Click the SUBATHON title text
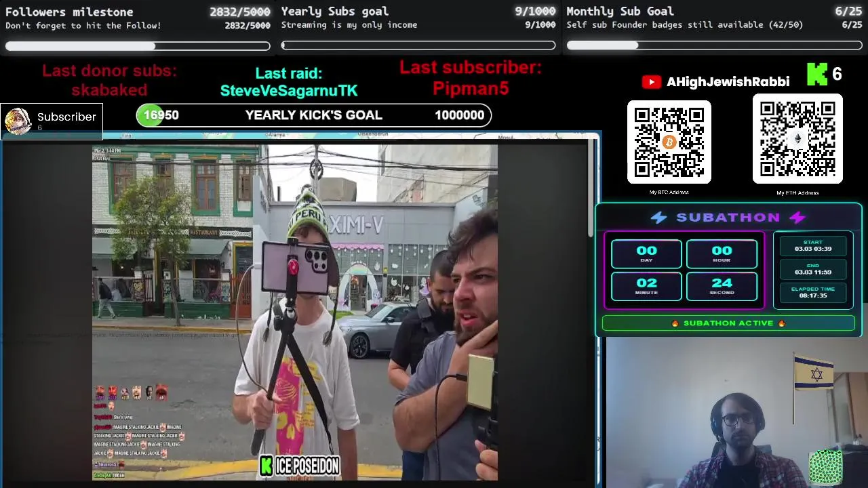This screenshot has width=868, height=488. pos(728,218)
